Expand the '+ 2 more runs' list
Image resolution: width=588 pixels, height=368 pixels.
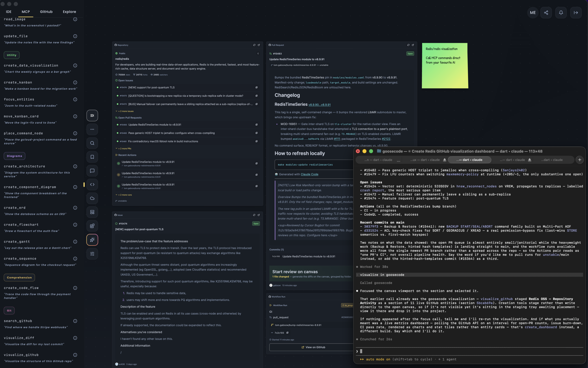point(124,195)
